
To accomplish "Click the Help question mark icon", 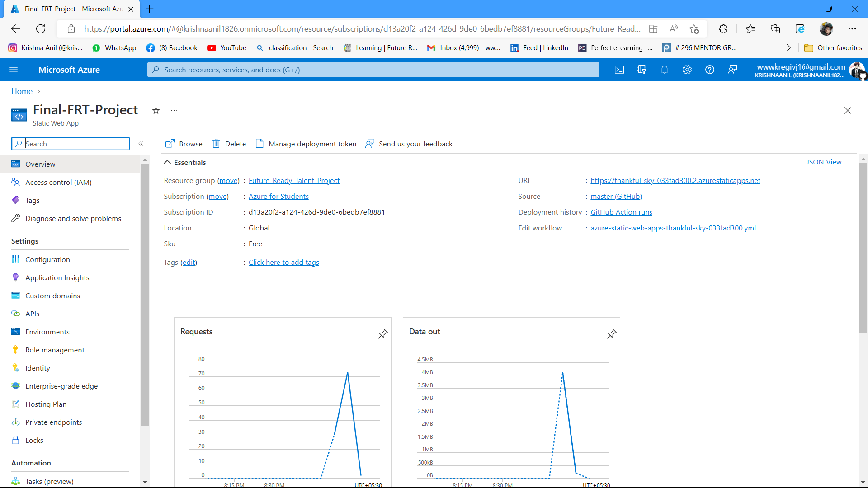I will click(x=710, y=70).
